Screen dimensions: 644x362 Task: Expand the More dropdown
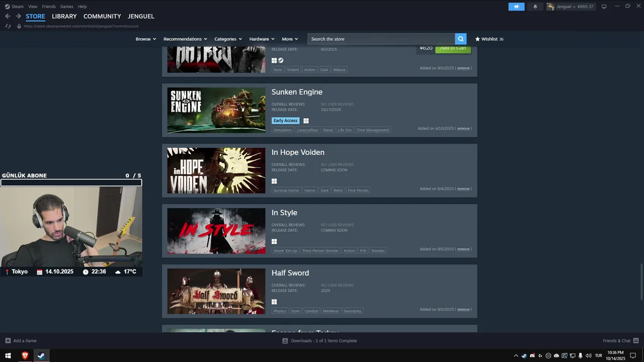[x=290, y=39]
